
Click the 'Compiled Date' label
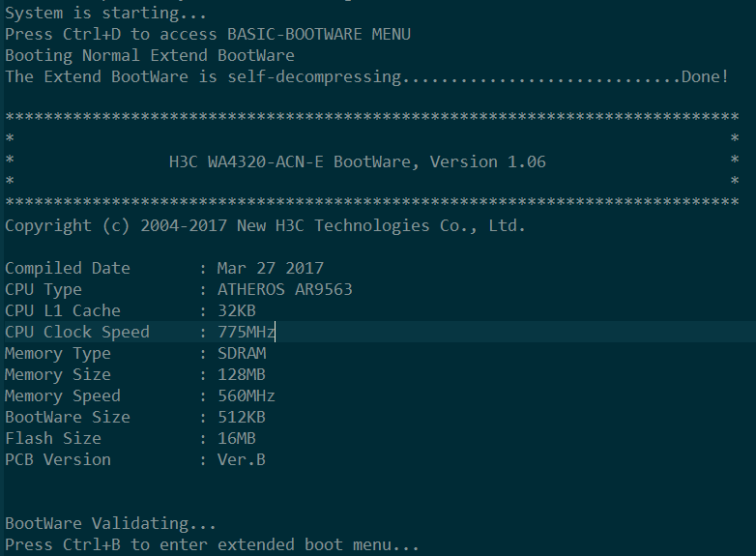(x=68, y=268)
